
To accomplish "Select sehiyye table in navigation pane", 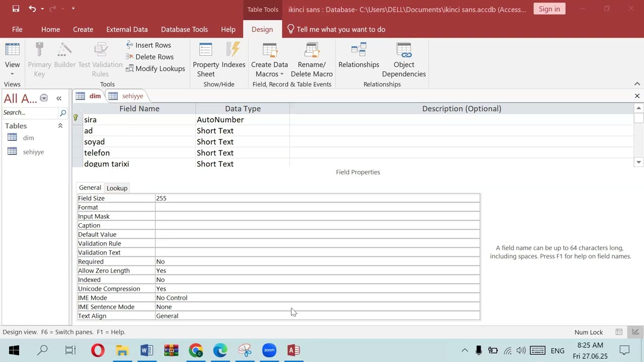I will pos(33,152).
